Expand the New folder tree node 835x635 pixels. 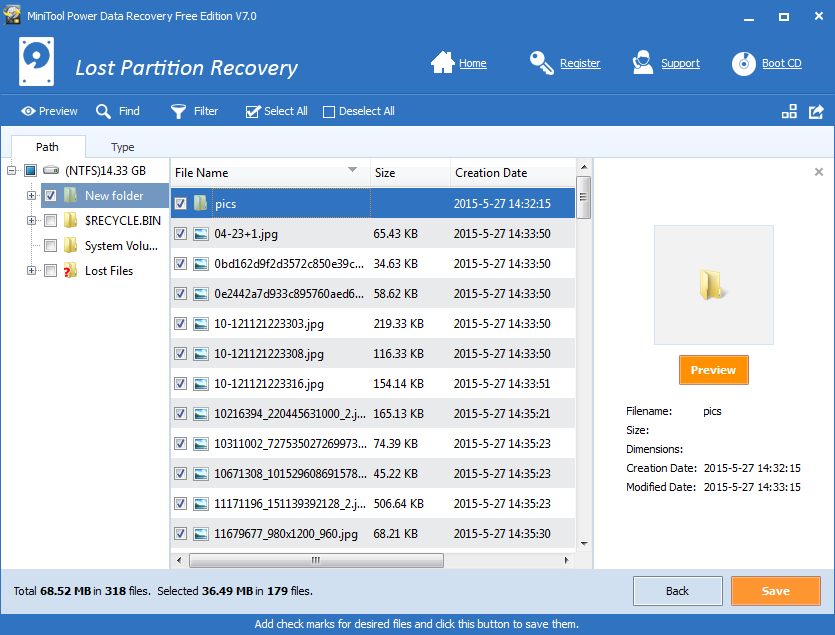point(31,196)
